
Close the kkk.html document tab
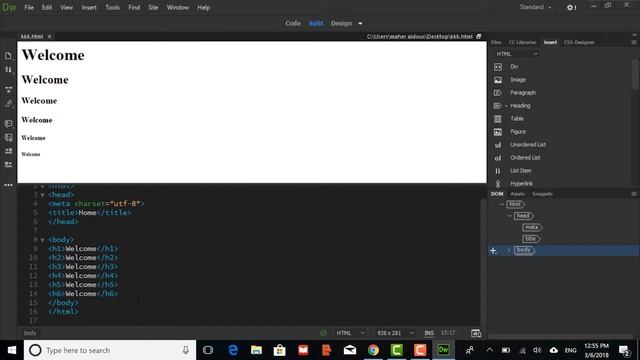tap(49, 36)
